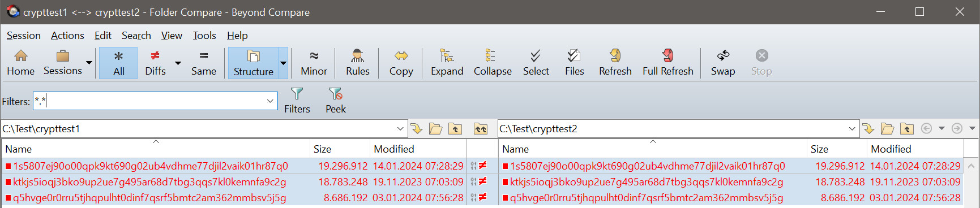Click the Copy arrow icon
Image resolution: width=980 pixels, height=208 pixels.
pyautogui.click(x=401, y=56)
